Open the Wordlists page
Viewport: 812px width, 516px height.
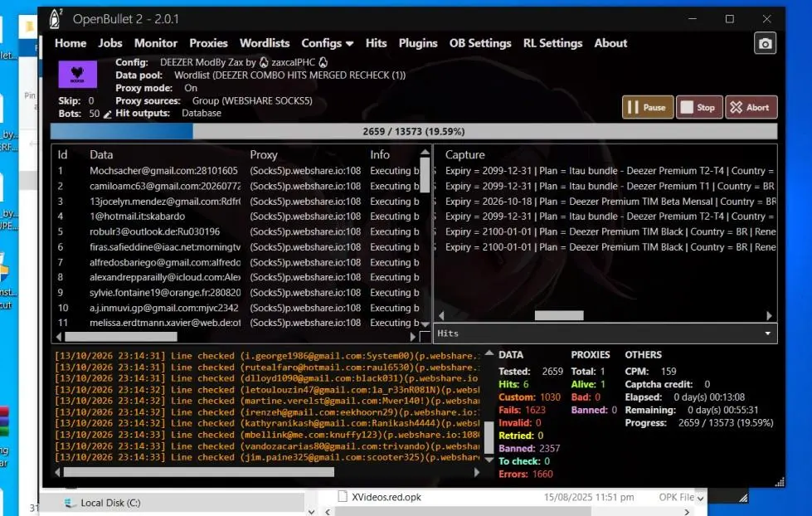tap(264, 43)
